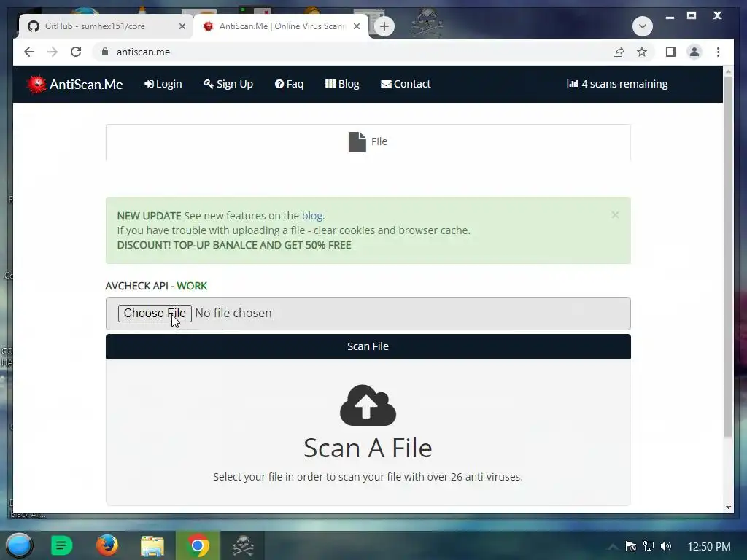
Task: Click the page vertical scrollbar thumb
Action: pyautogui.click(x=728, y=257)
